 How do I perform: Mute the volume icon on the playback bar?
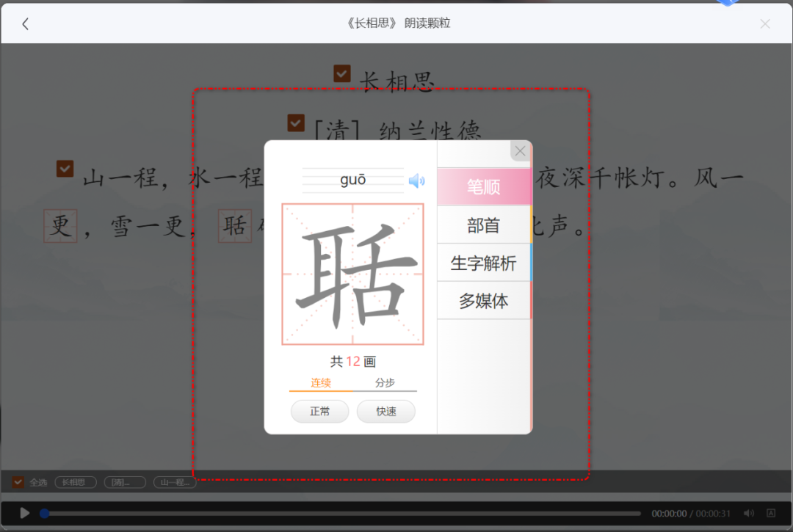749,514
